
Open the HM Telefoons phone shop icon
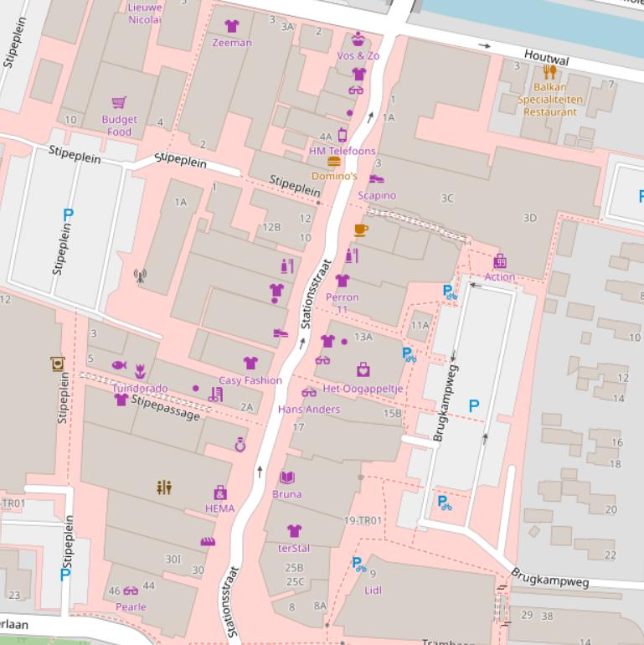(x=342, y=135)
